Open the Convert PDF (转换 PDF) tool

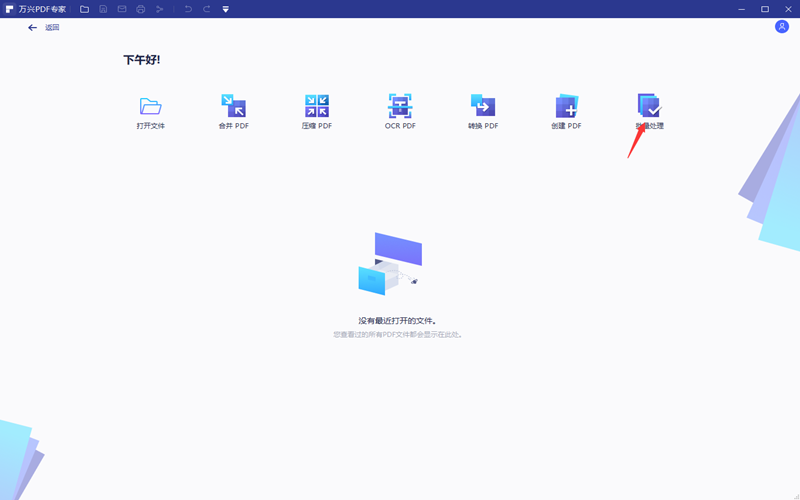pyautogui.click(x=483, y=107)
